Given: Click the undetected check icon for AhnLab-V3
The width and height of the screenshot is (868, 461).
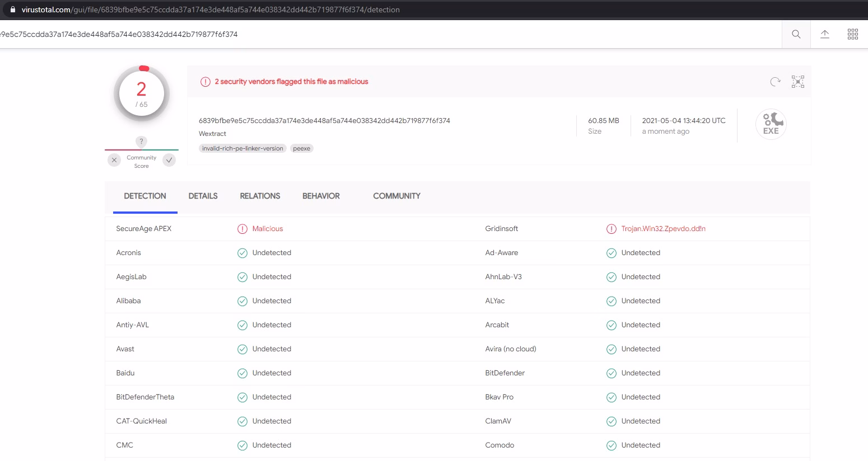Looking at the screenshot, I should tap(612, 277).
